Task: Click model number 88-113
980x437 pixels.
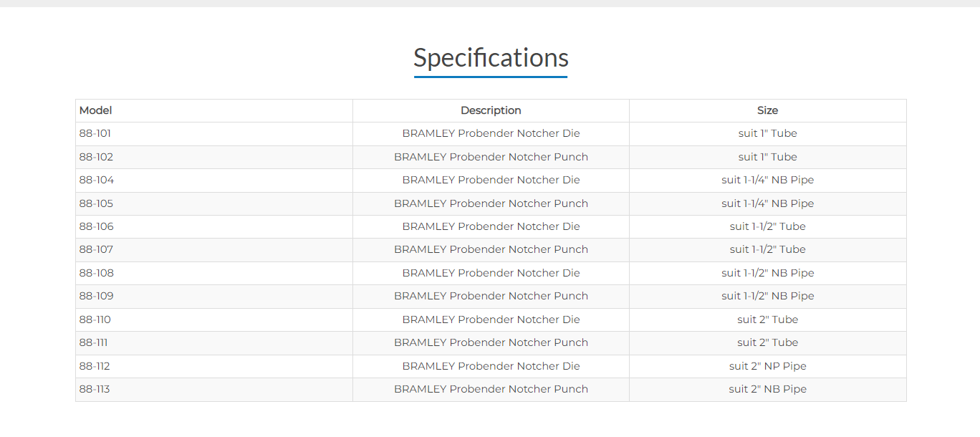Action: [x=95, y=389]
